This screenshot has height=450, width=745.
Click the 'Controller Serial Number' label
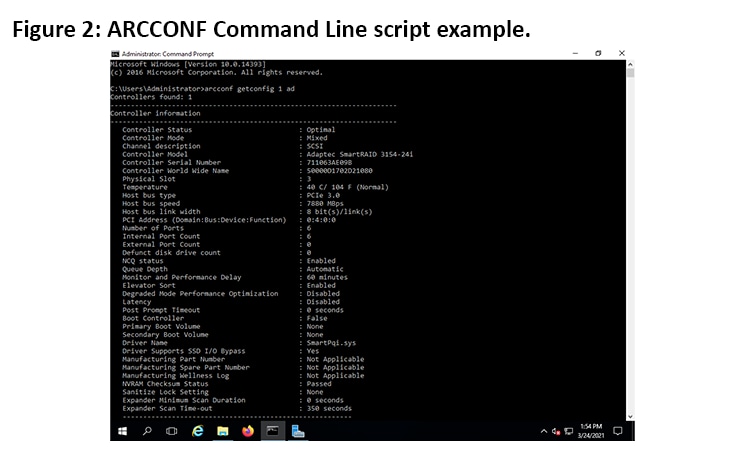point(172,163)
